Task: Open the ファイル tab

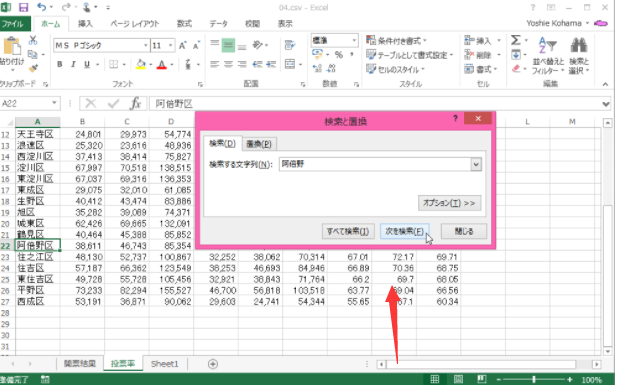Action: (x=14, y=24)
